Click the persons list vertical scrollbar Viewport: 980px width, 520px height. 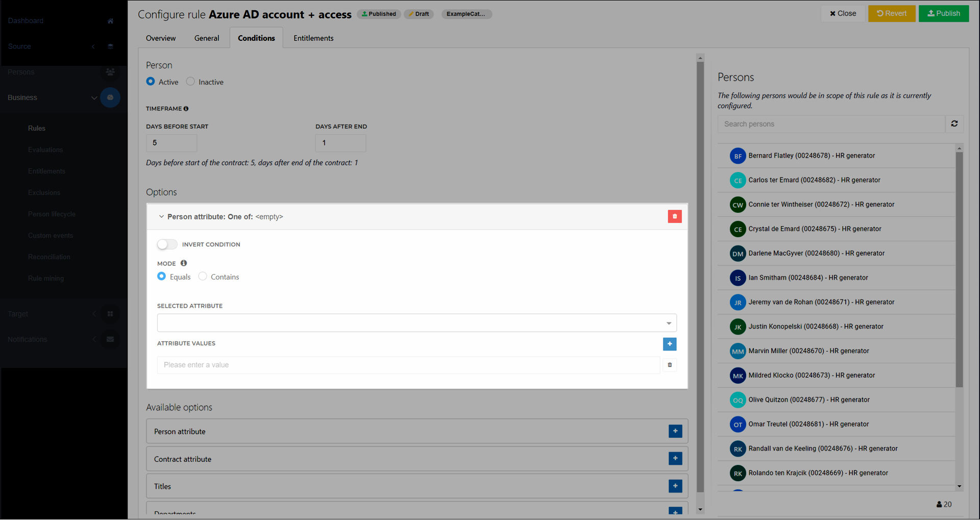coord(959,269)
